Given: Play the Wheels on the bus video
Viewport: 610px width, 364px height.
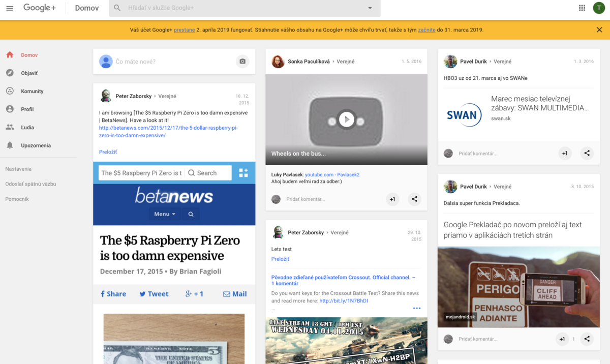Looking at the screenshot, I should (x=347, y=119).
